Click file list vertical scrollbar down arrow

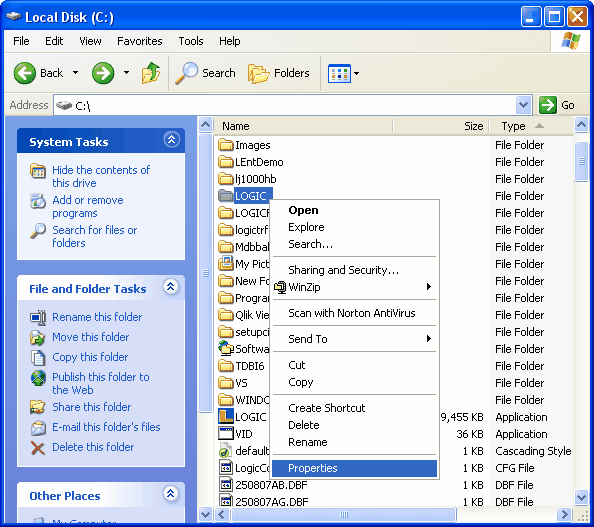(581, 496)
